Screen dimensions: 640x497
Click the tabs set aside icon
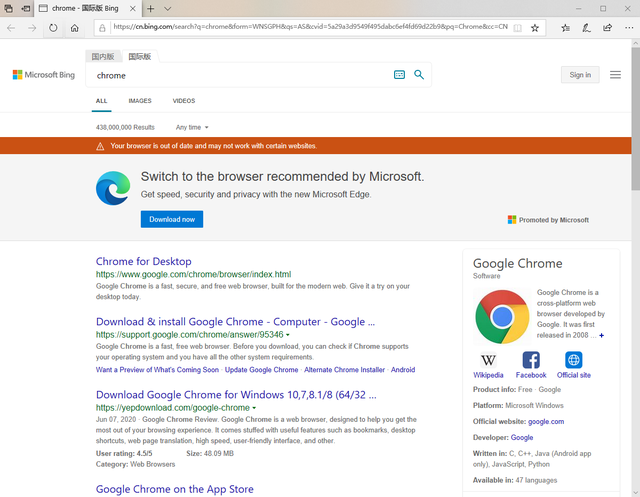pyautogui.click(x=9, y=8)
